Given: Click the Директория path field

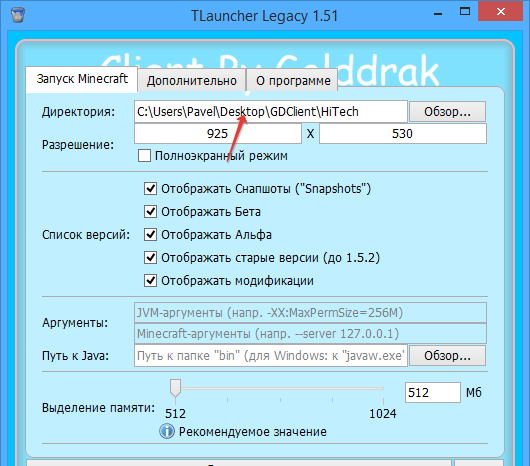Looking at the screenshot, I should coord(271,112).
